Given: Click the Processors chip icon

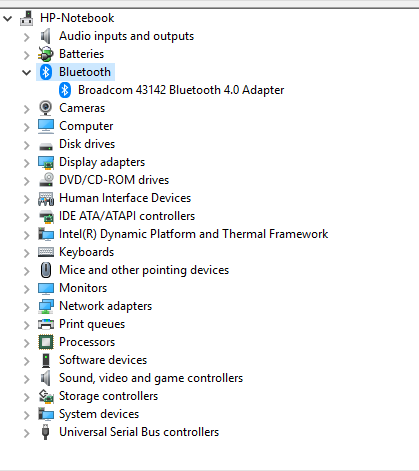Looking at the screenshot, I should click(46, 342).
